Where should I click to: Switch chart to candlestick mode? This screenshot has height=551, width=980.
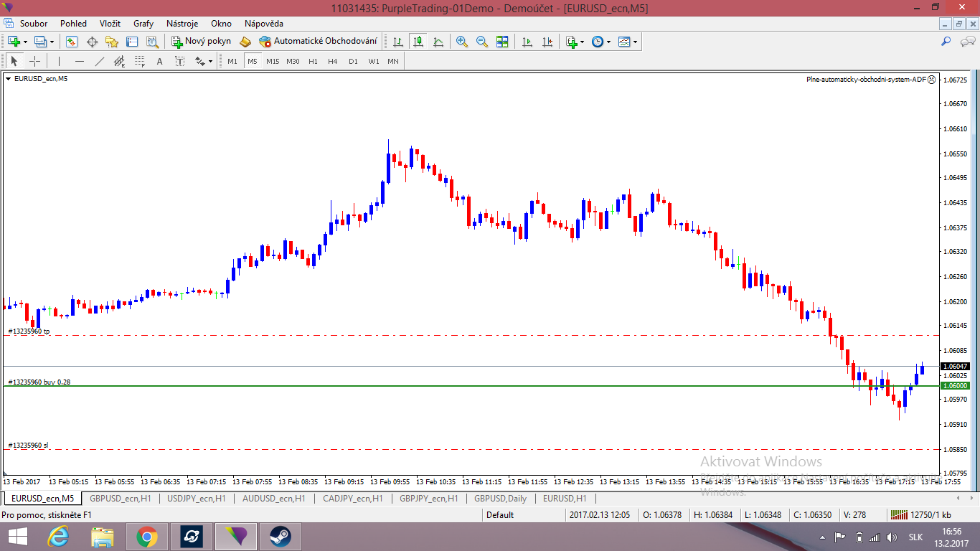pyautogui.click(x=418, y=42)
